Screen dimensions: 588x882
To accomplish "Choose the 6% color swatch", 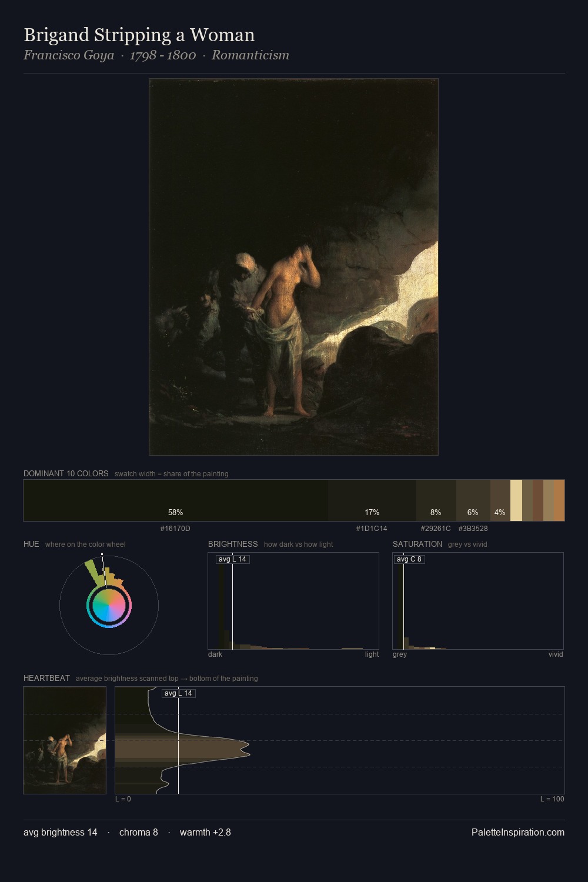I will pos(473,500).
